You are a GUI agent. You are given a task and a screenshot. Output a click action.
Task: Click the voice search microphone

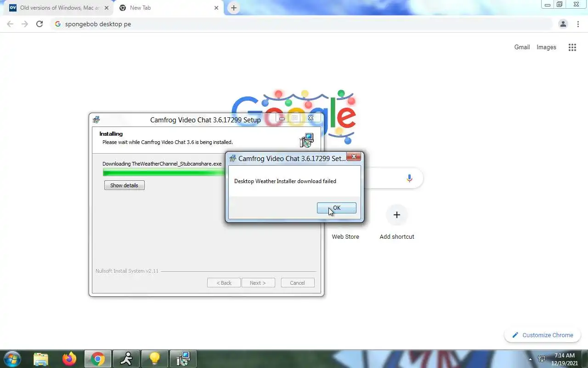click(x=409, y=178)
